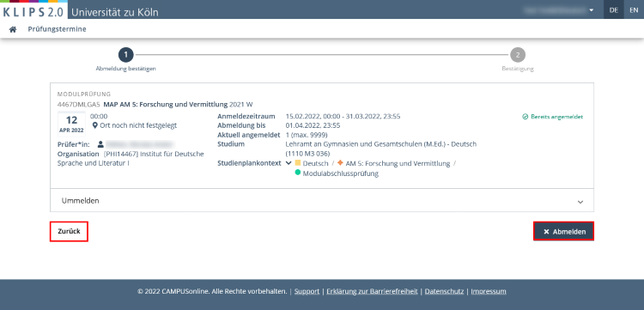Open Erklärung zur Barrierefreiheit link
644x310 pixels.
(x=372, y=291)
